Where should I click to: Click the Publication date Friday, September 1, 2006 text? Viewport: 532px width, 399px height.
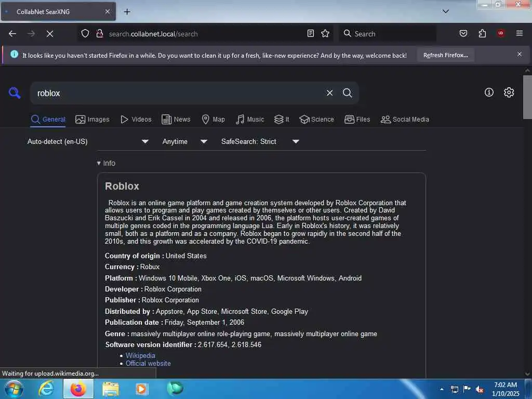175,322
